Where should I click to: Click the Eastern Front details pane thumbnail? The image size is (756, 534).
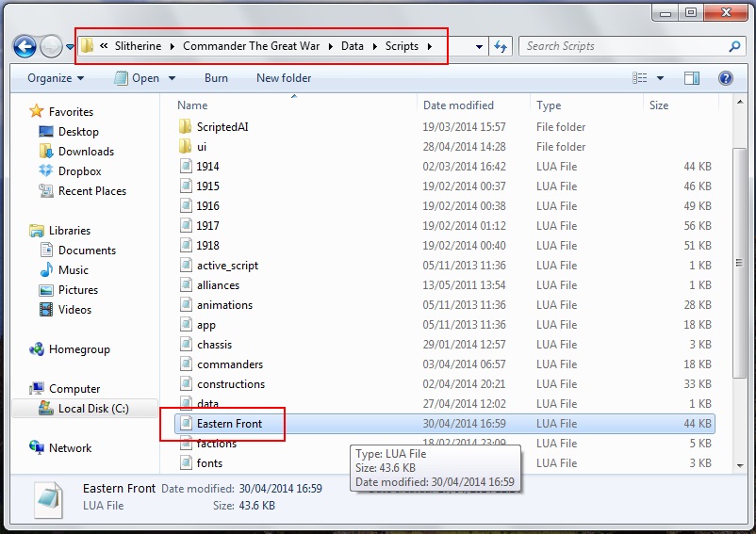[x=48, y=499]
